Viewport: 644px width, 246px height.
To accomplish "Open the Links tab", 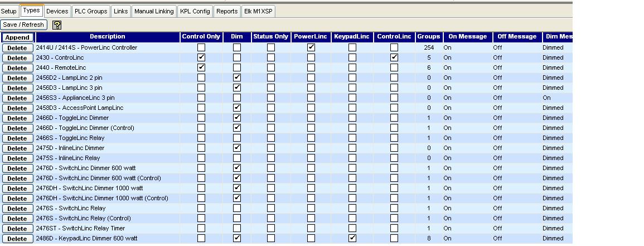I will (121, 11).
